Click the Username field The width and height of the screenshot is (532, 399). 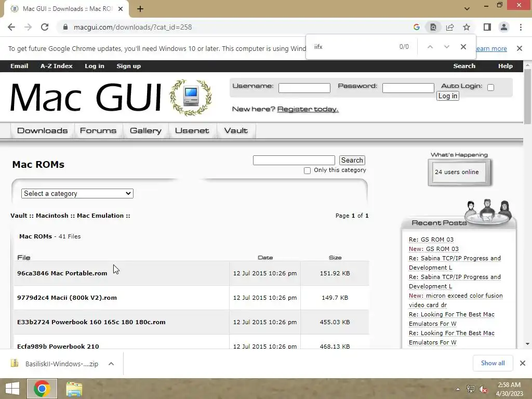click(x=304, y=88)
